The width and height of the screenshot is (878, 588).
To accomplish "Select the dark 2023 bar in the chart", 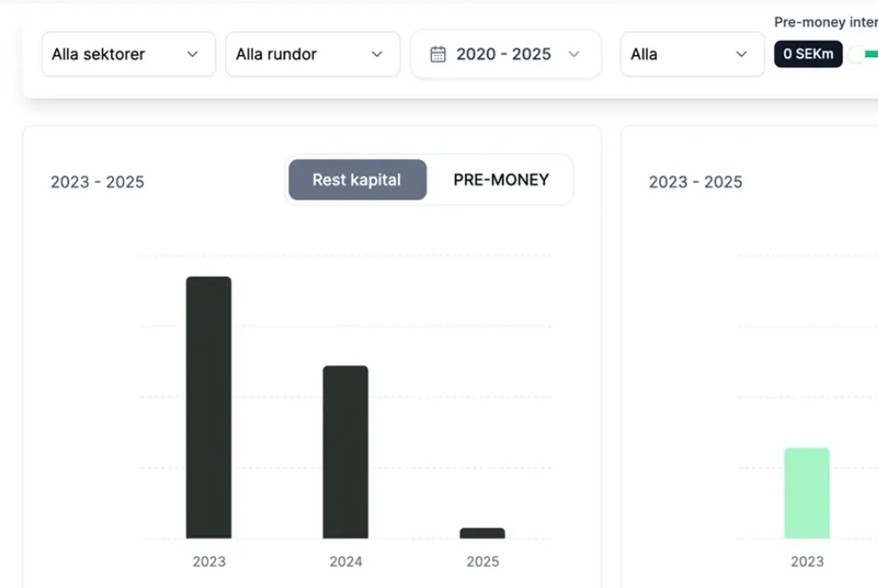I will point(208,408).
